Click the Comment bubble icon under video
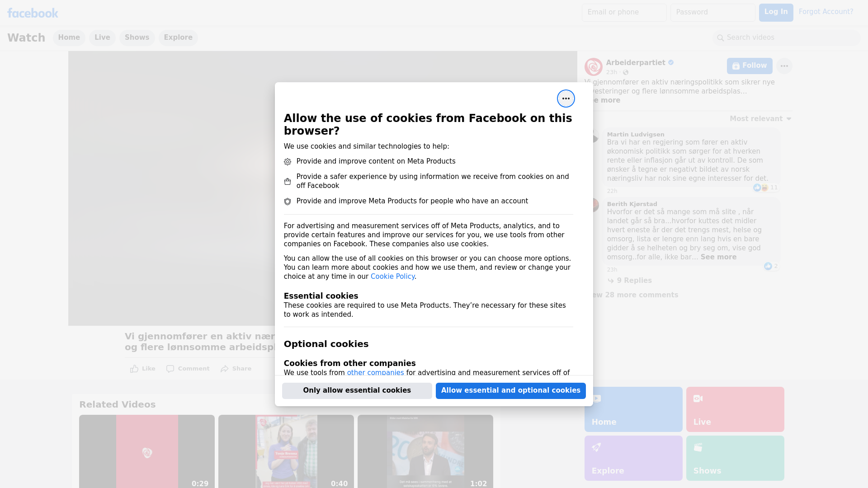This screenshot has width=868, height=488. (x=170, y=369)
